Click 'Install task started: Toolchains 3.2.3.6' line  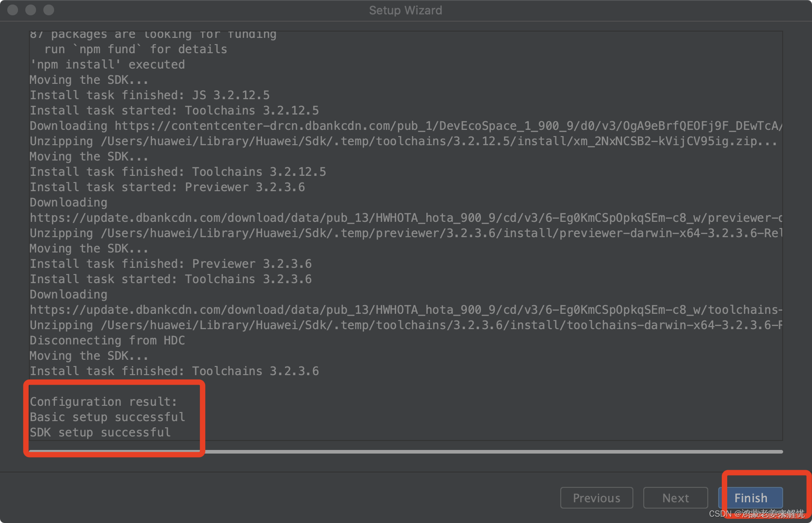click(171, 279)
